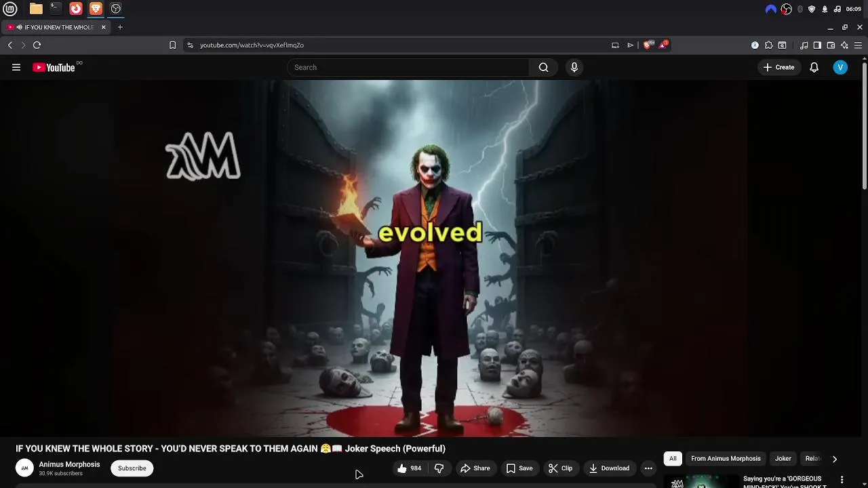The height and width of the screenshot is (488, 868).
Task: Install the page as an app icon
Action: (615, 45)
